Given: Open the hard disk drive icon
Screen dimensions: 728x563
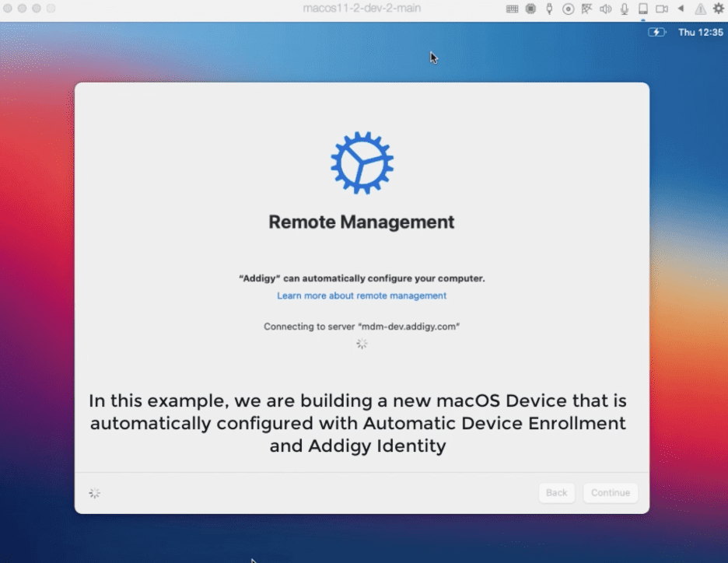Looking at the screenshot, I should [x=643, y=9].
